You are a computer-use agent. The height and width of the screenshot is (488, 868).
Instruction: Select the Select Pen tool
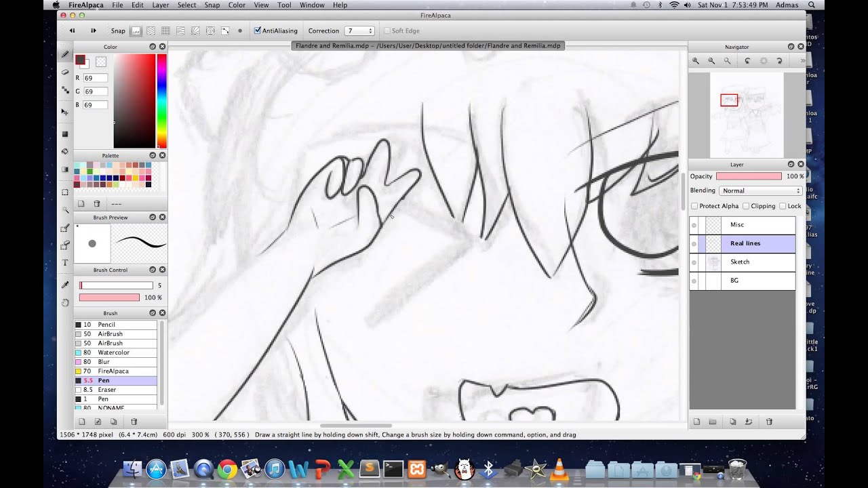click(x=65, y=228)
